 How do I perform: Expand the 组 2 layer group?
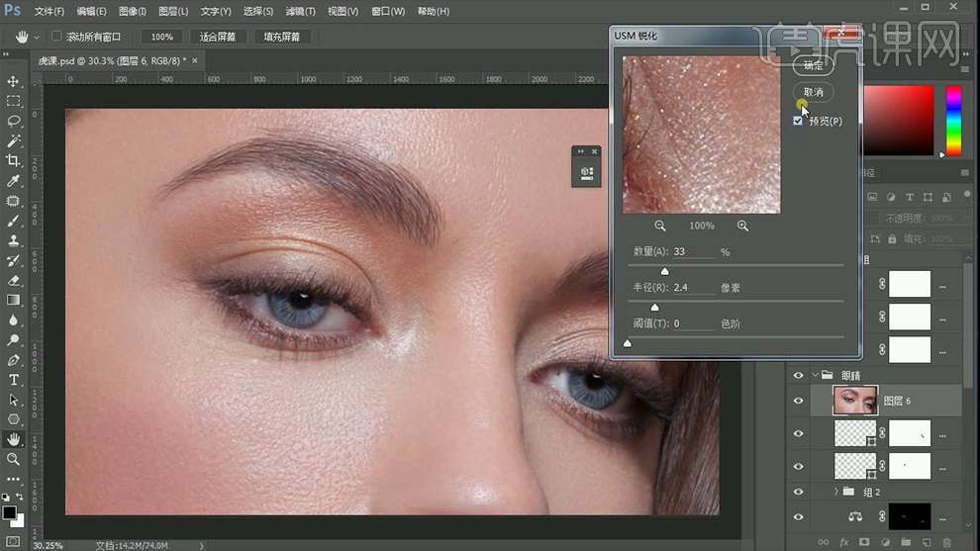(835, 492)
